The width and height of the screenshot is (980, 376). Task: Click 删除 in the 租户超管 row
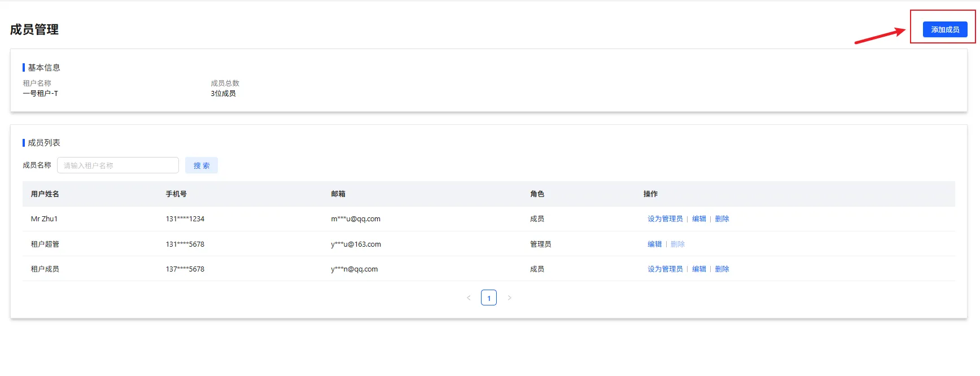coord(677,244)
